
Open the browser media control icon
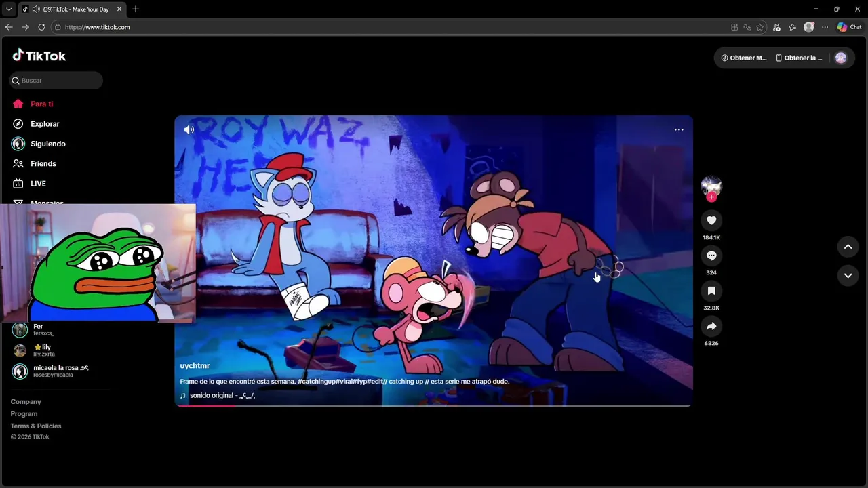(776, 27)
